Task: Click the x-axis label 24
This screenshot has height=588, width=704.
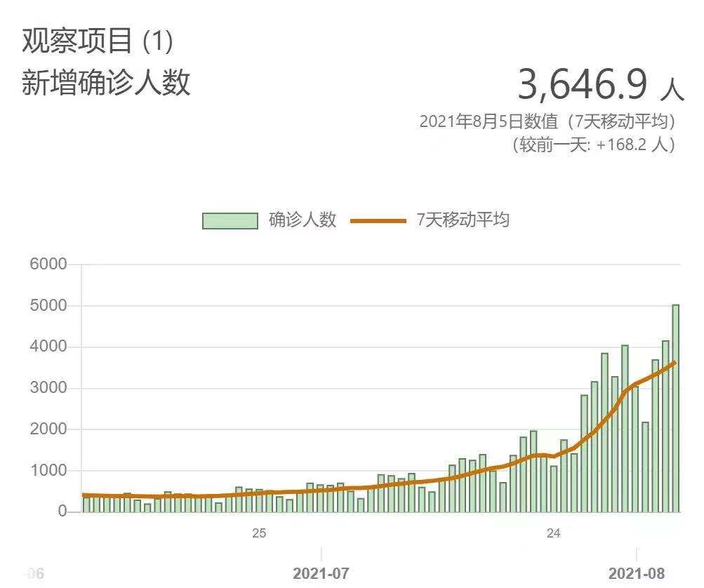Action: [x=554, y=533]
